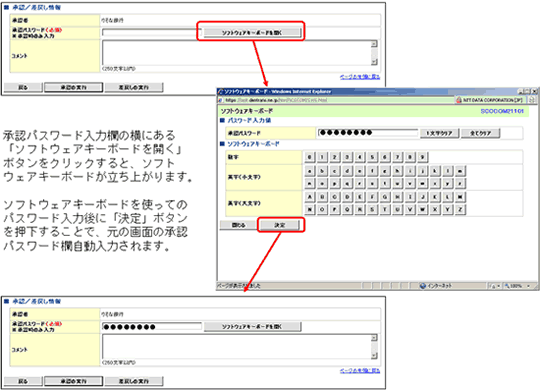Tap the lowercase k key
The height and width of the screenshot is (390, 540).
[435, 171]
